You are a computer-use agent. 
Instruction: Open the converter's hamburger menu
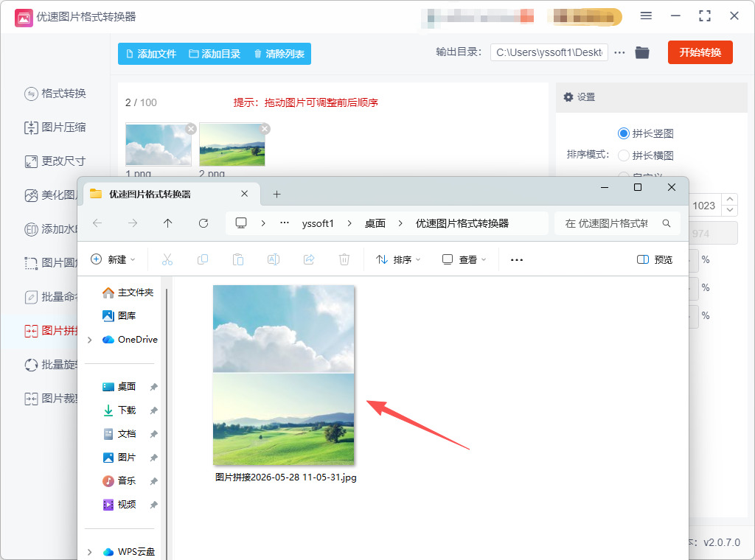[x=646, y=16]
